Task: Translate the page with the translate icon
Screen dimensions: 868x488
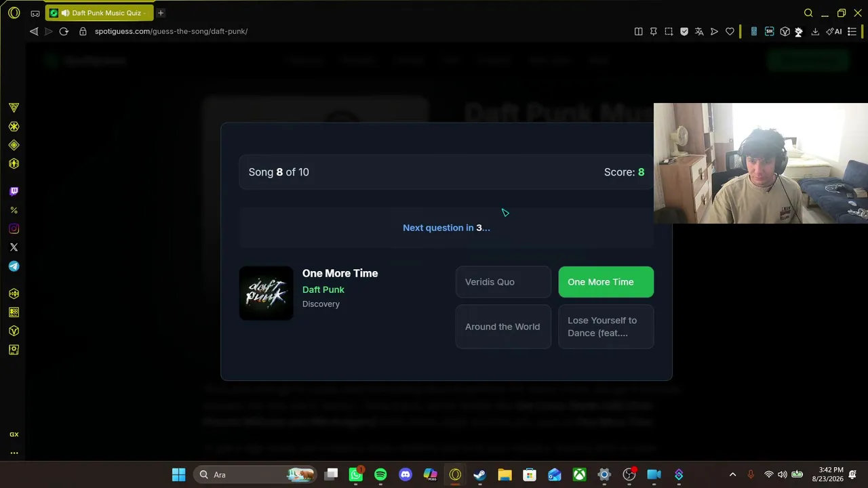Action: (x=699, y=31)
